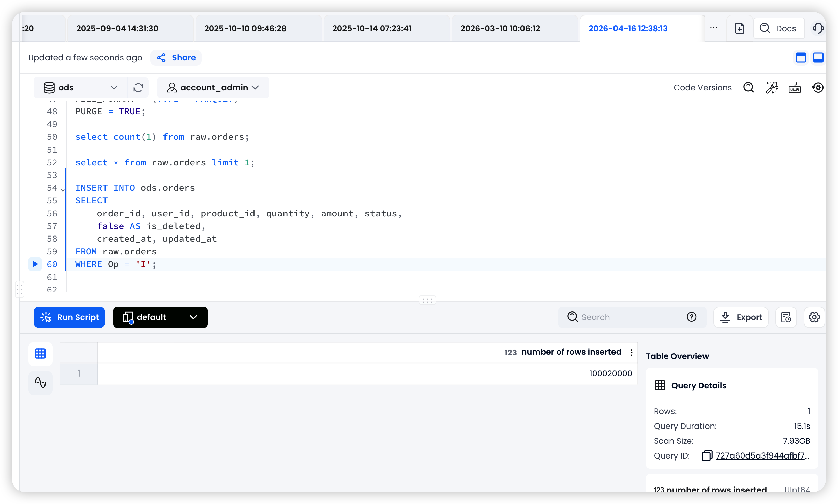Switch to tab 2025-10-14 07:23:41
This screenshot has height=504, width=838.
click(372, 28)
